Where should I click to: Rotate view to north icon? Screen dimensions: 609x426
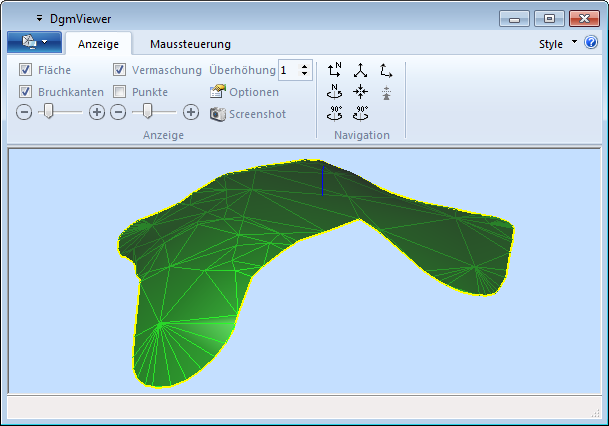pyautogui.click(x=336, y=91)
